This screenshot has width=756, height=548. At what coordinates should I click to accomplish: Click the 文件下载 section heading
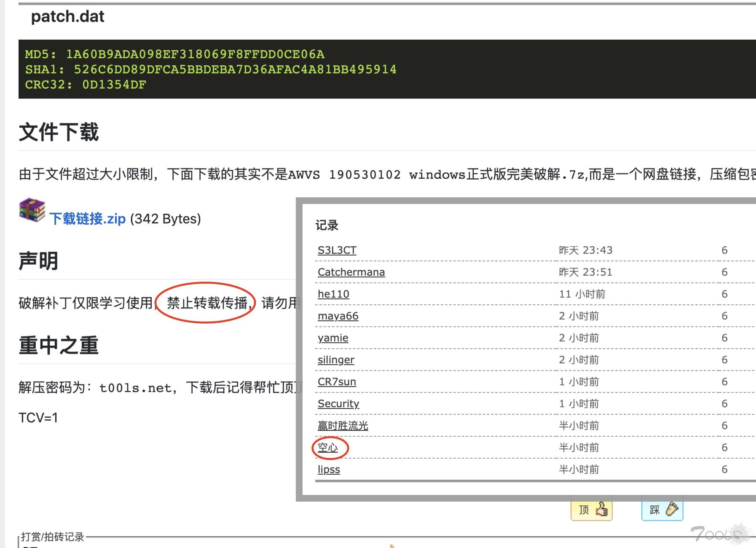[x=59, y=132]
